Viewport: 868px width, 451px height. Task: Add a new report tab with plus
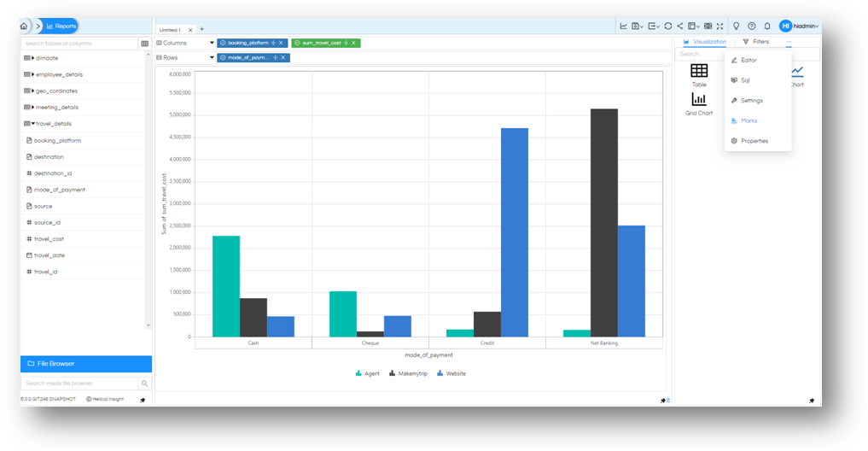tap(201, 29)
